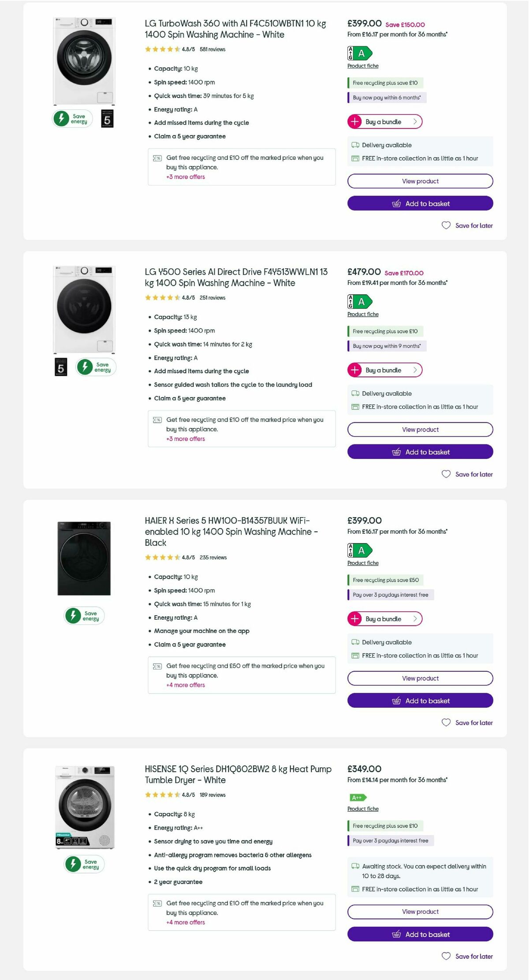Viewport: 529px width, 980px height.
Task: Expand +3 more offers on the LG TurboWash
Action: click(x=185, y=177)
